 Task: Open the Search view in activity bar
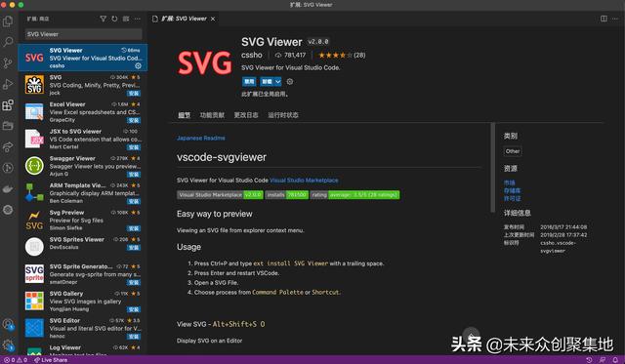(8, 42)
